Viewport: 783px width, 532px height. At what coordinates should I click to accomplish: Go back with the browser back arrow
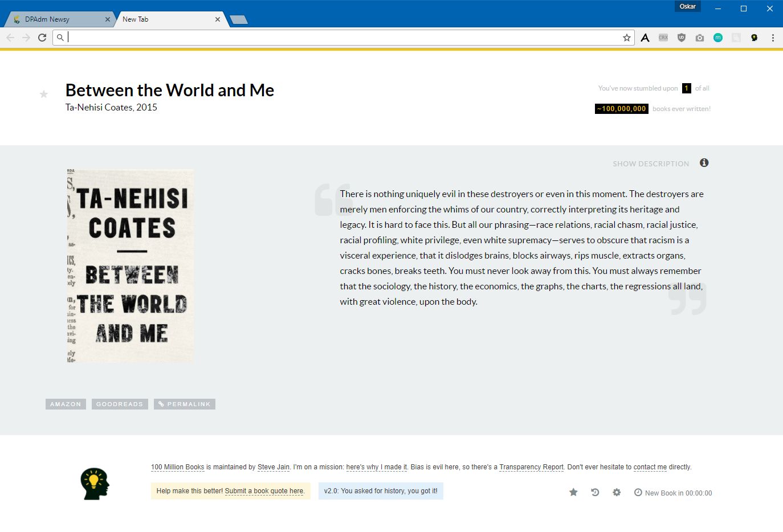(x=10, y=38)
